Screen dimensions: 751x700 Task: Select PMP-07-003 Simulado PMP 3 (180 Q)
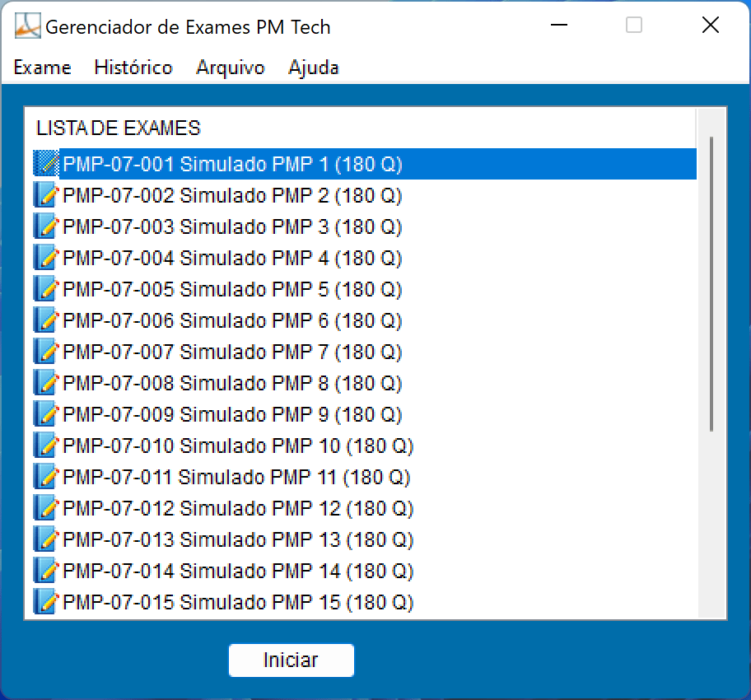coord(232,226)
